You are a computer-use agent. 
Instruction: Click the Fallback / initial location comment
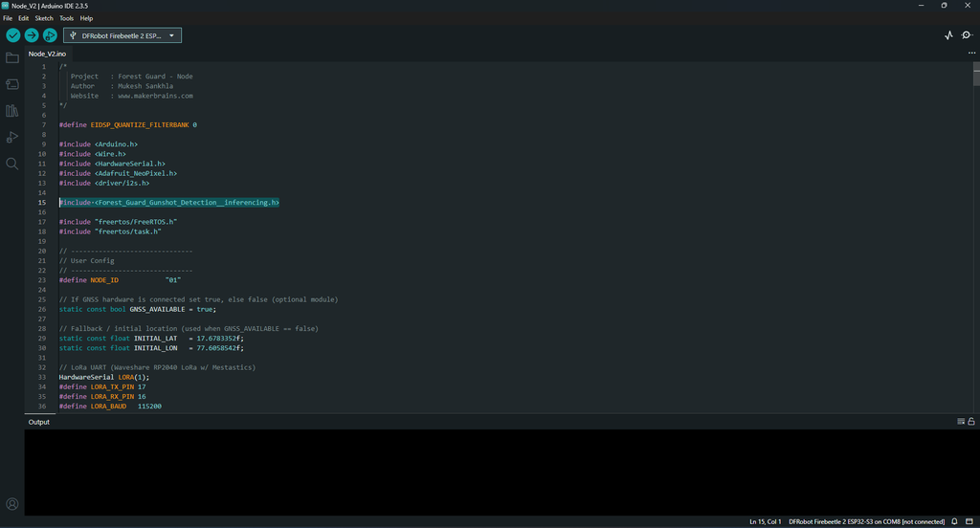tap(189, 329)
